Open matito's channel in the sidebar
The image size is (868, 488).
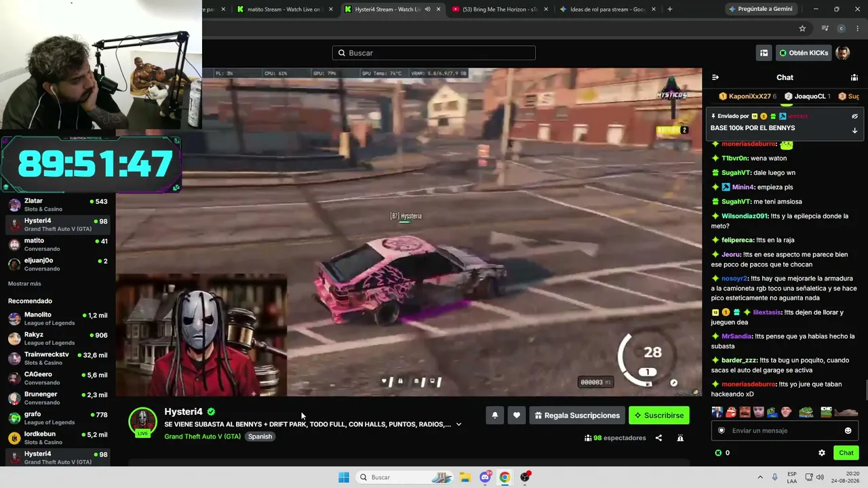point(58,245)
